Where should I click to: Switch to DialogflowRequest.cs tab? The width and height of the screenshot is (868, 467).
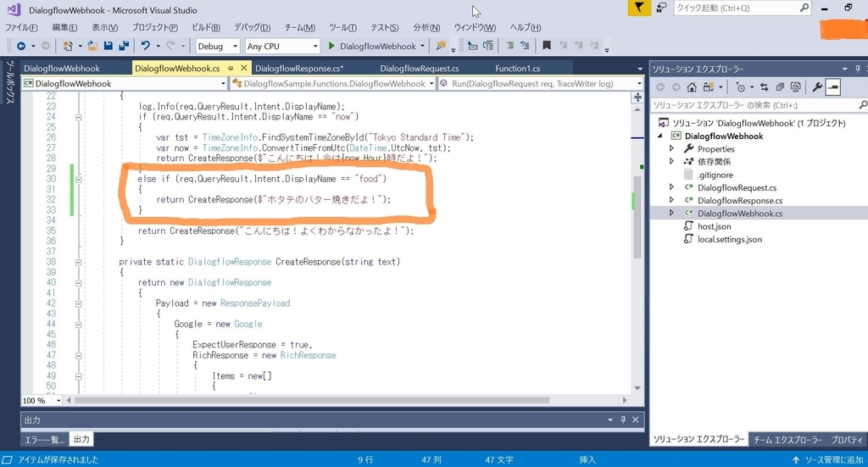coord(420,69)
